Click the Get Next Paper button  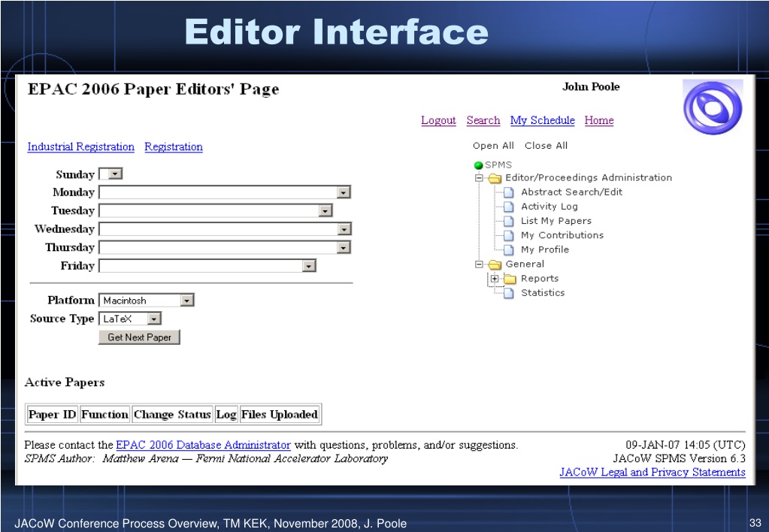[x=139, y=337]
